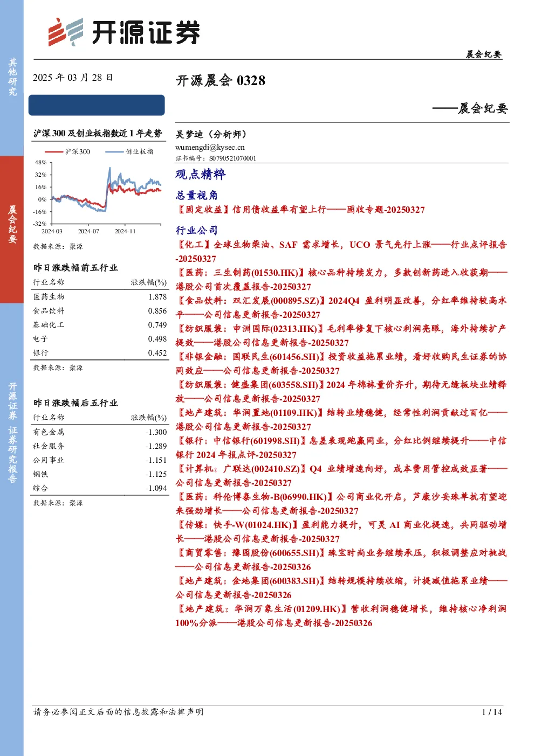Click the 银行 row value 0.452
535x756 pixels.
pyautogui.click(x=157, y=353)
